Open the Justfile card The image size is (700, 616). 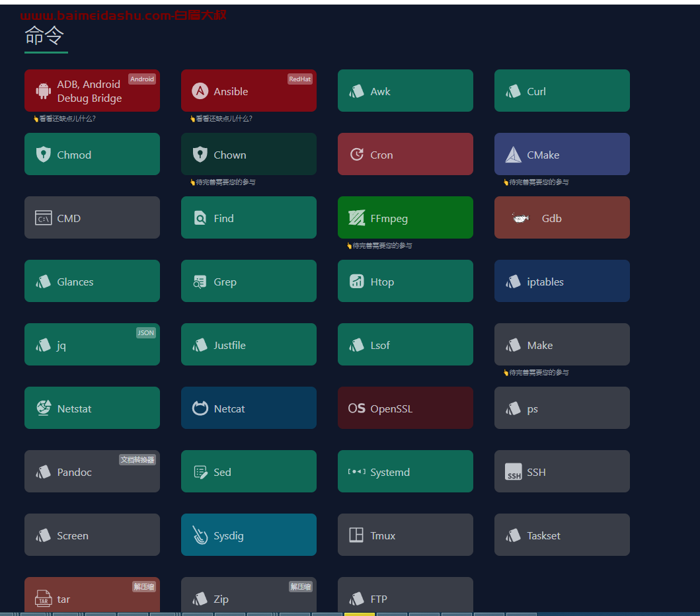[249, 344]
